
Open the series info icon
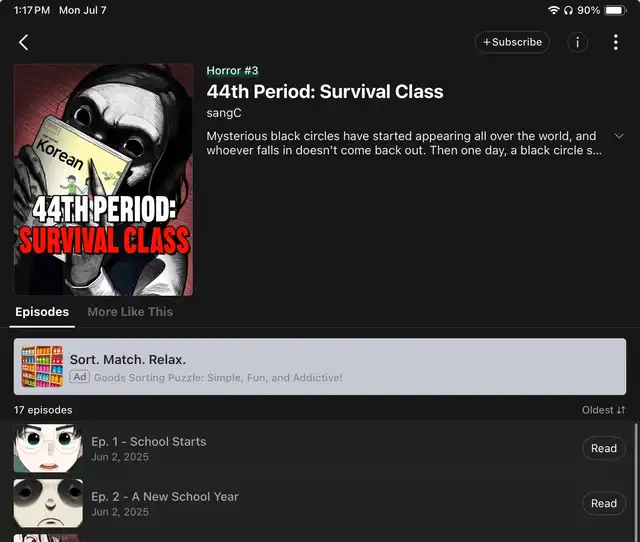point(577,42)
